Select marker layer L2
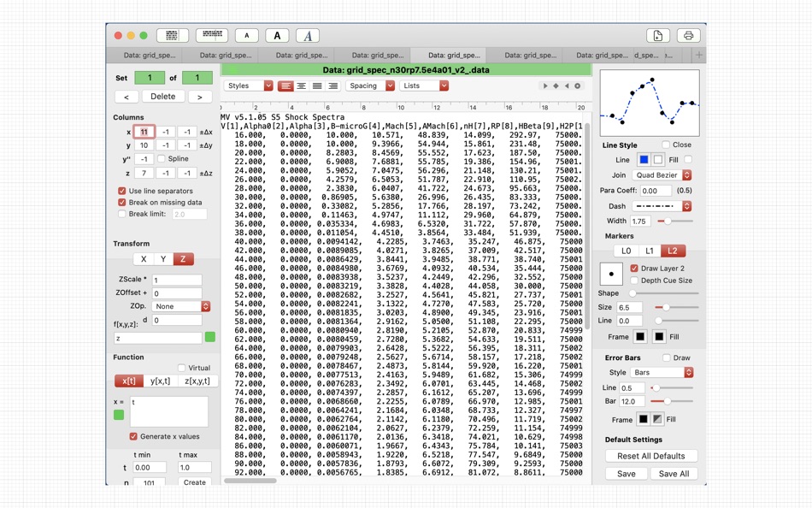Image resolution: width=812 pixels, height=508 pixels. pos(673,251)
